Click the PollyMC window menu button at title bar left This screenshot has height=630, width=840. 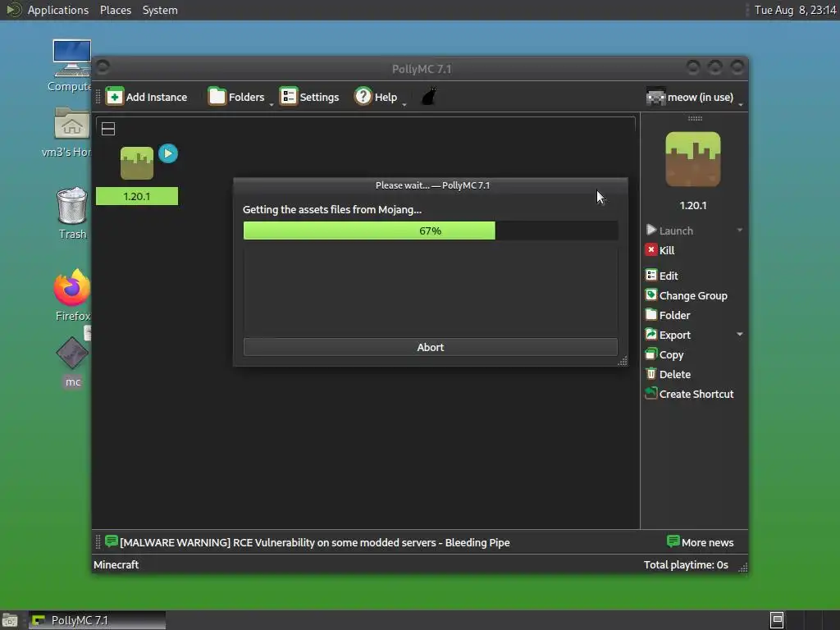coord(103,67)
